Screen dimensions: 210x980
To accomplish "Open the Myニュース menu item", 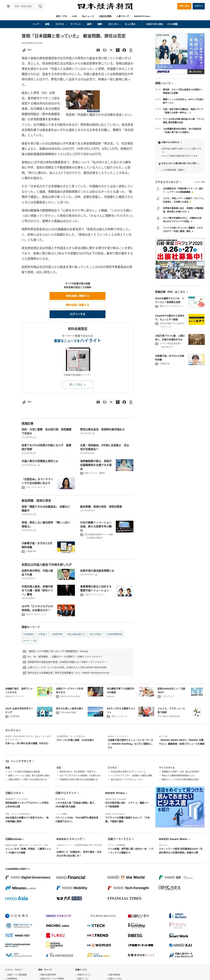I will [x=88, y=16].
